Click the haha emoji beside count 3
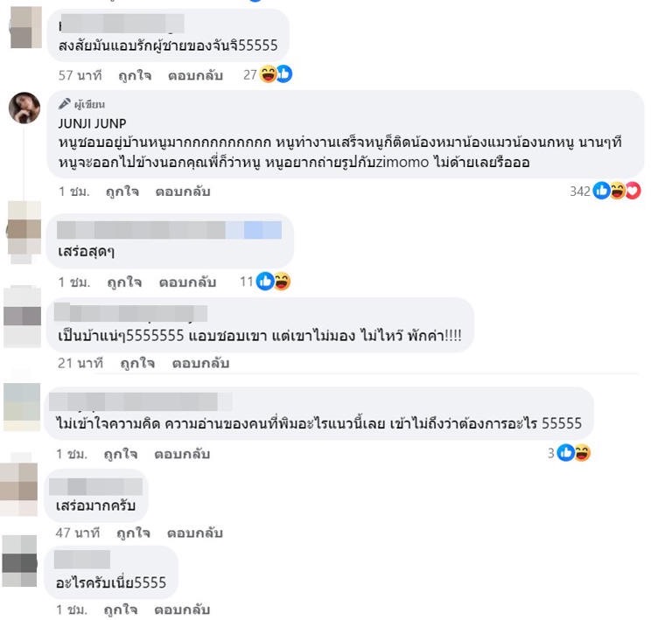The width and height of the screenshot is (672, 620). [x=582, y=453]
